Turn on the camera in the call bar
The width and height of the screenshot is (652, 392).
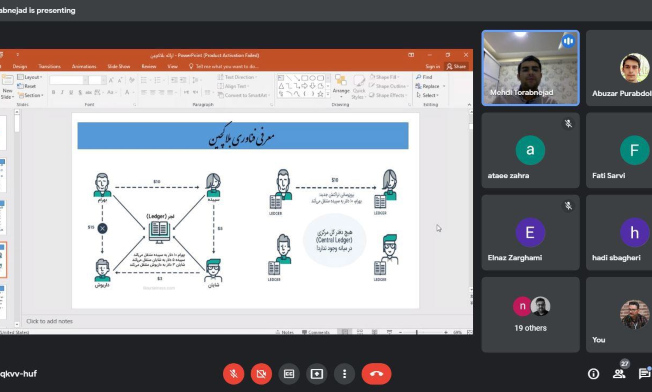click(x=261, y=374)
